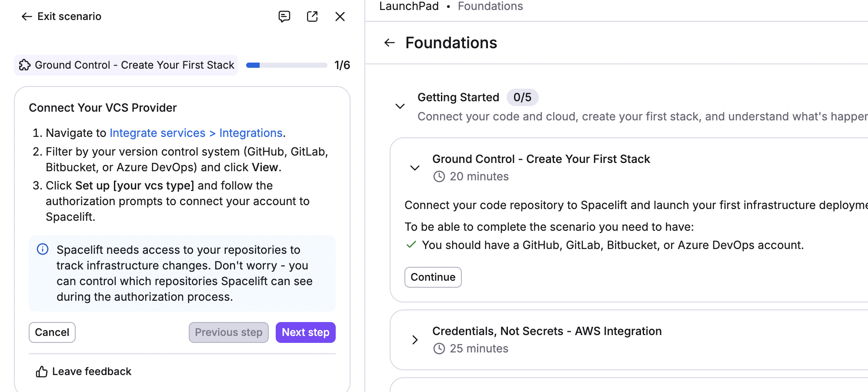Open scenario in new window icon

[312, 17]
